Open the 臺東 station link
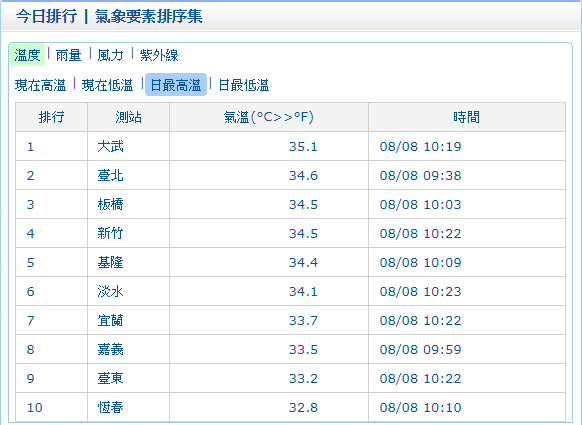Image resolution: width=582 pixels, height=425 pixels. 110,378
